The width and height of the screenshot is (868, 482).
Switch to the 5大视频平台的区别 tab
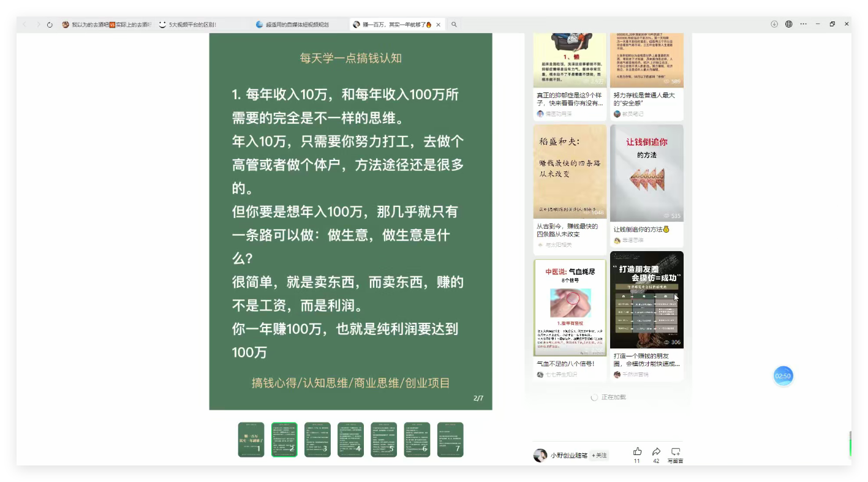[x=189, y=24]
